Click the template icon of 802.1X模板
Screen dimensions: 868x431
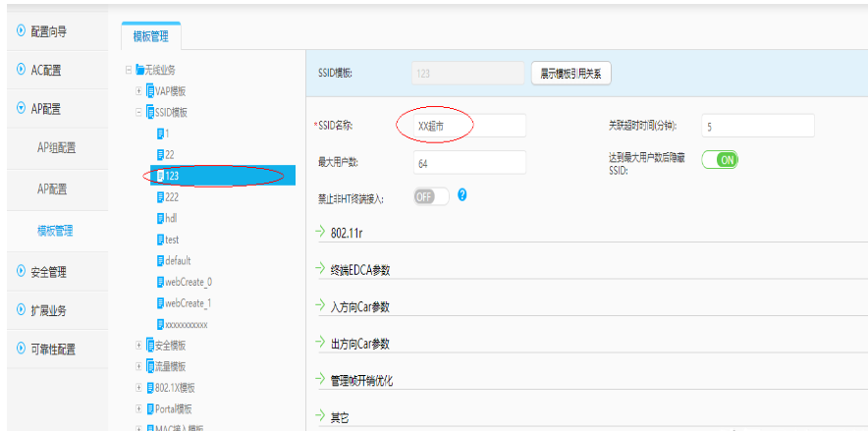pyautogui.click(x=150, y=388)
